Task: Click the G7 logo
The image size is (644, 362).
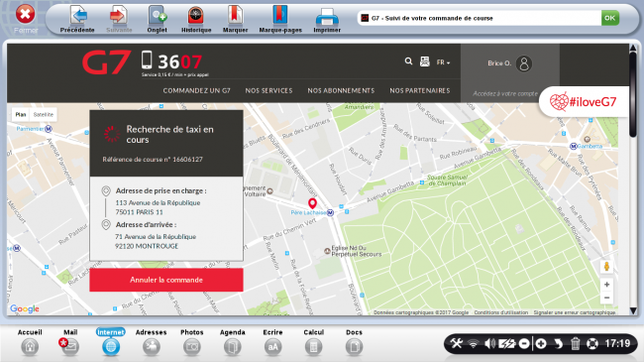Action: click(107, 62)
